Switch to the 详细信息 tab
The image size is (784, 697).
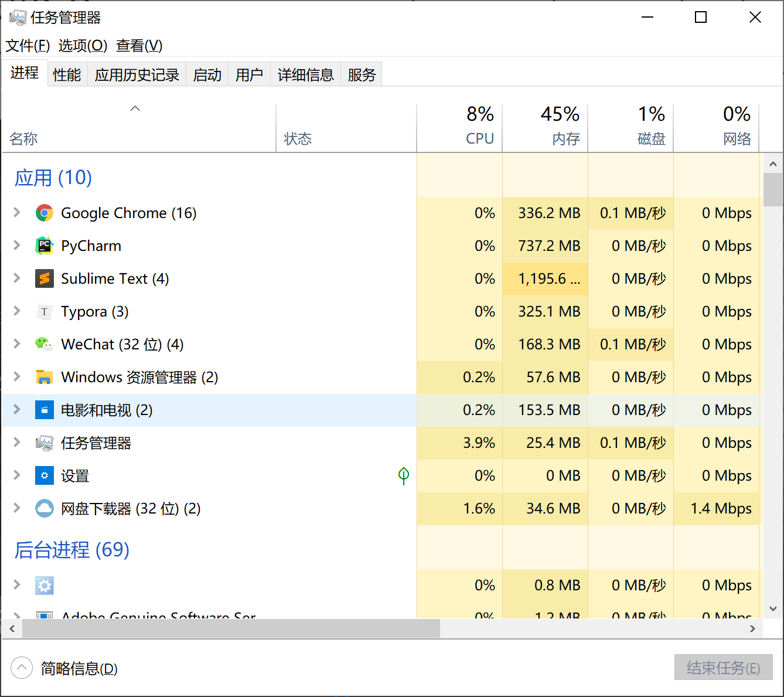point(306,74)
